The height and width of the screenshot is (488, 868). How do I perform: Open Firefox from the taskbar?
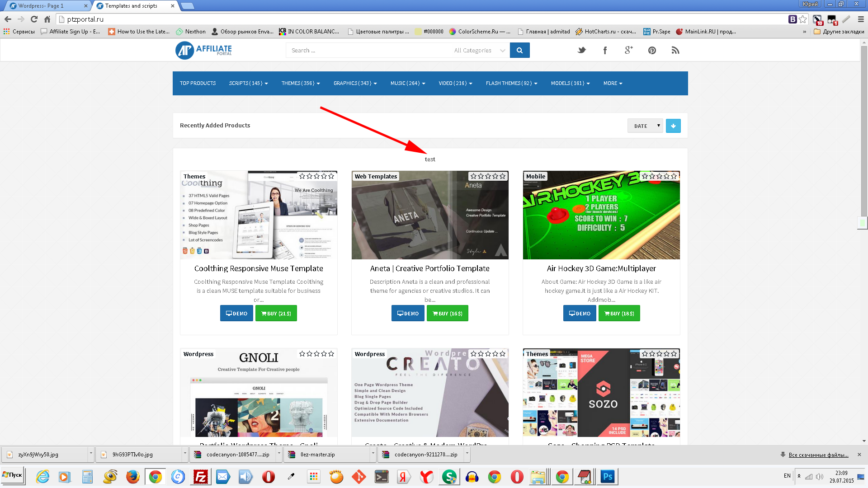pos(132,476)
